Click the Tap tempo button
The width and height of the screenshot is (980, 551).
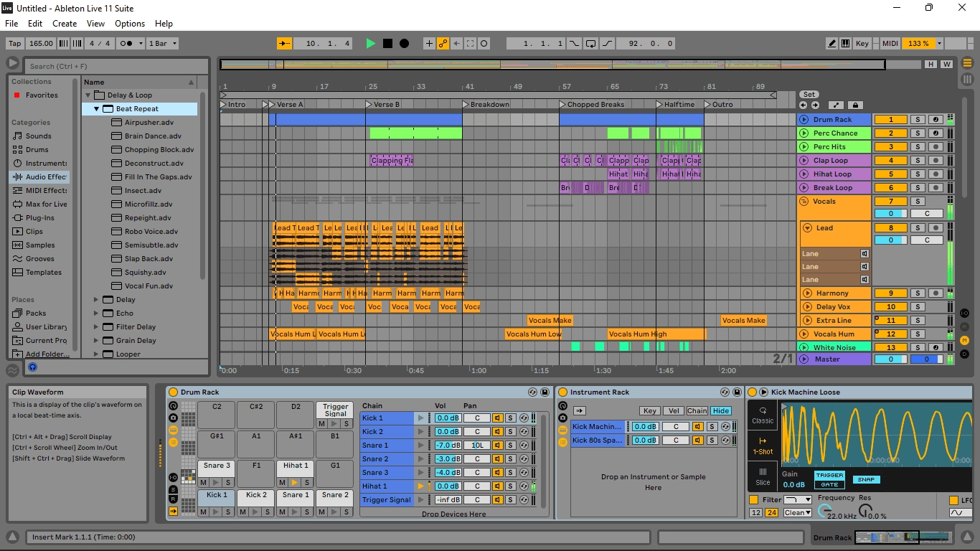pyautogui.click(x=14, y=44)
